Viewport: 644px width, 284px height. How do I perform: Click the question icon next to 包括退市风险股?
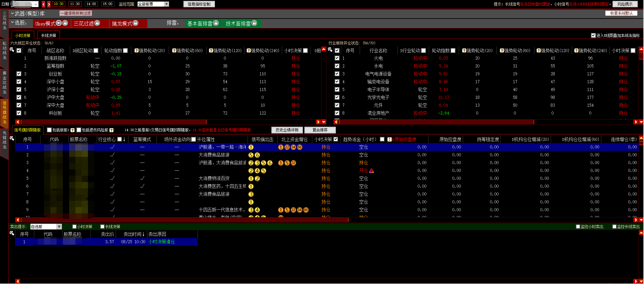111,130
